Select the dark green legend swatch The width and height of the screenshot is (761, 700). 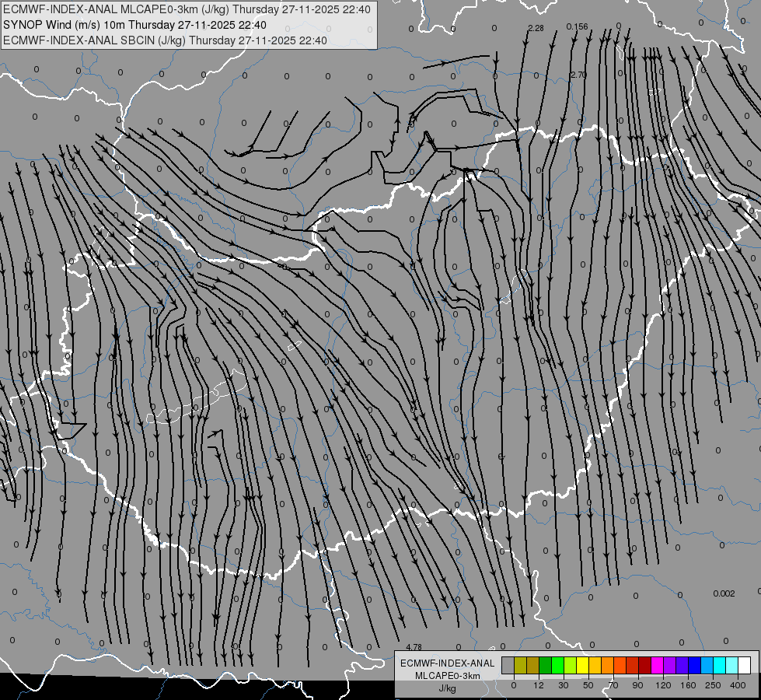coord(546,665)
